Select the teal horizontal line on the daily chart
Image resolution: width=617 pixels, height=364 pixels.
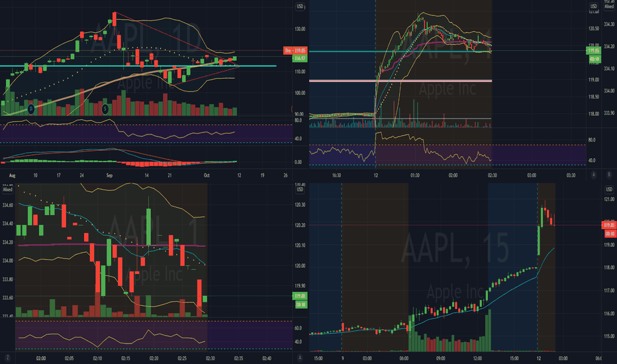click(x=138, y=66)
